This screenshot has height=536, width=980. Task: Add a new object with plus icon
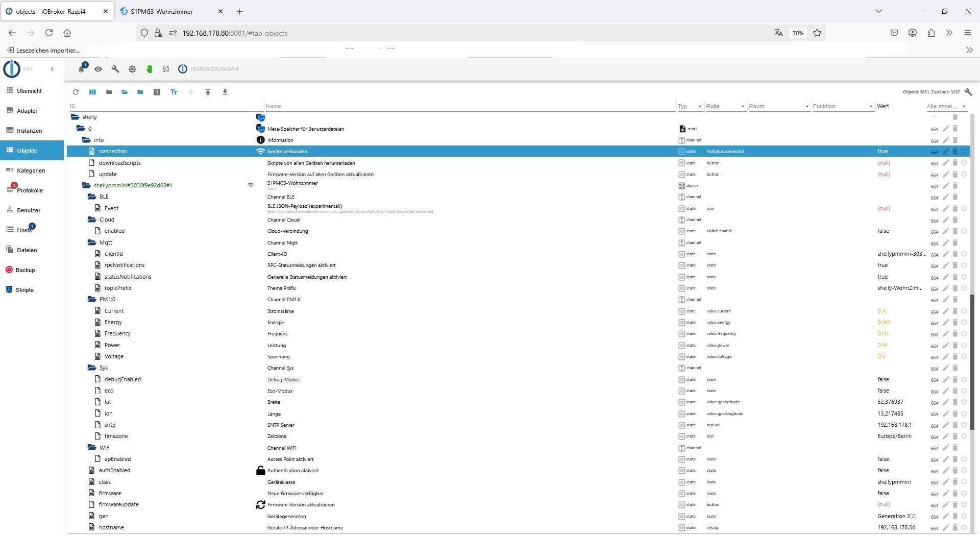click(x=191, y=92)
